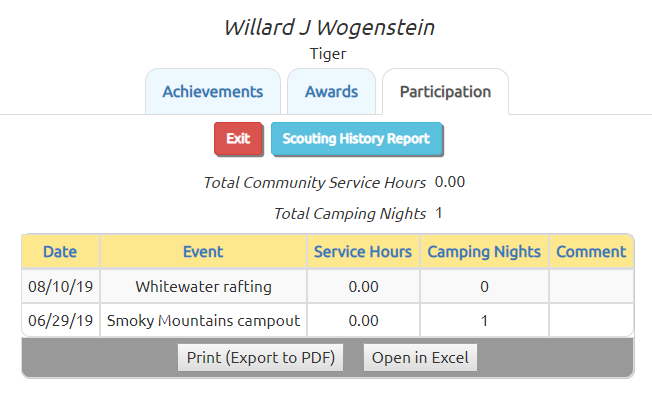Select the Whitewater rafting event cell

pos(203,286)
